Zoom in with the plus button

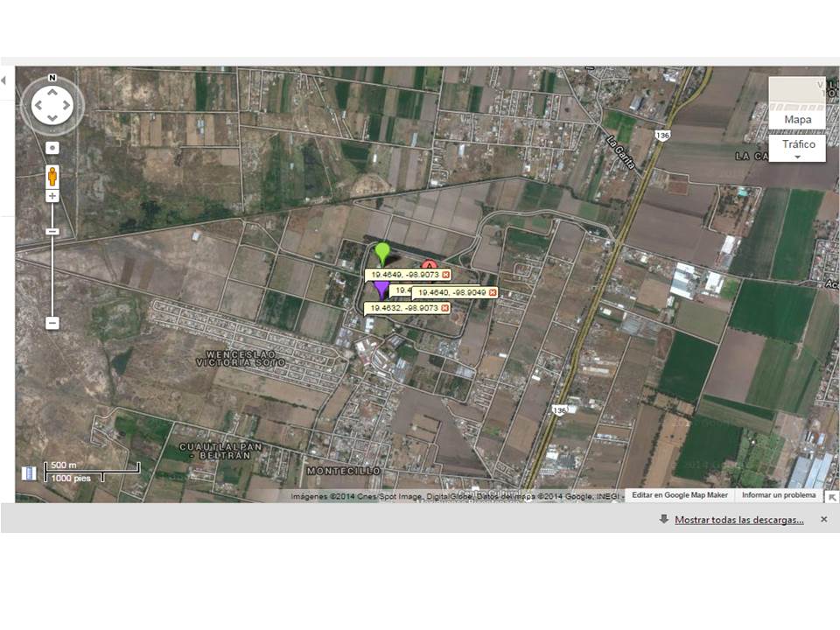point(52,196)
